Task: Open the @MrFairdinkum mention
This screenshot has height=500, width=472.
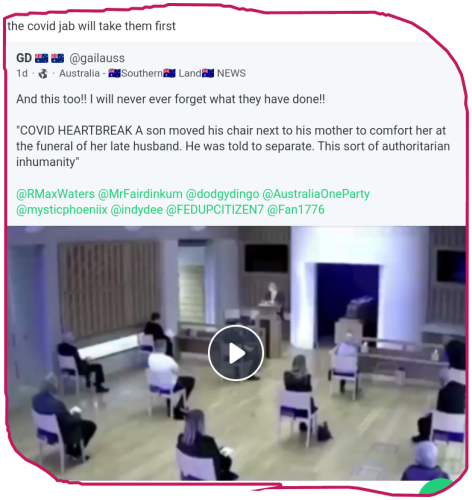Action: 140,194
